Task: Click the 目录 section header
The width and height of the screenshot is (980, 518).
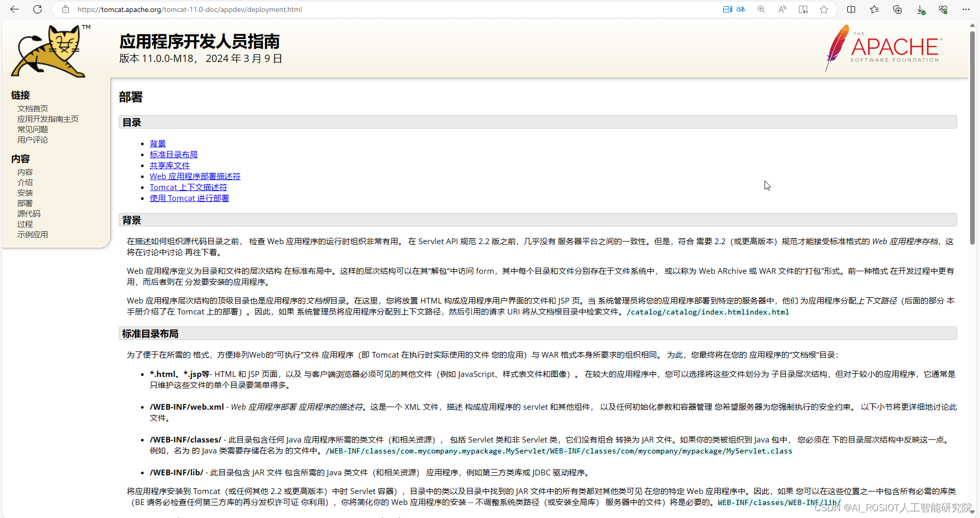Action: pyautogui.click(x=538, y=122)
